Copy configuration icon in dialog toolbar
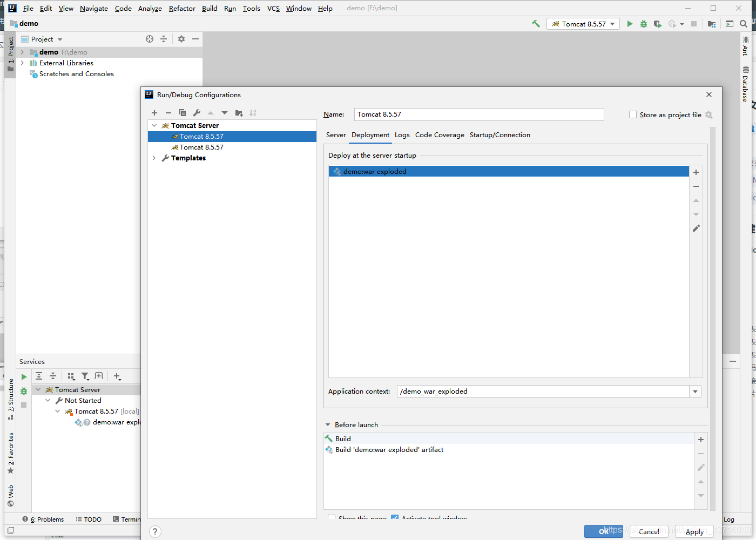The image size is (756, 540). [x=183, y=113]
